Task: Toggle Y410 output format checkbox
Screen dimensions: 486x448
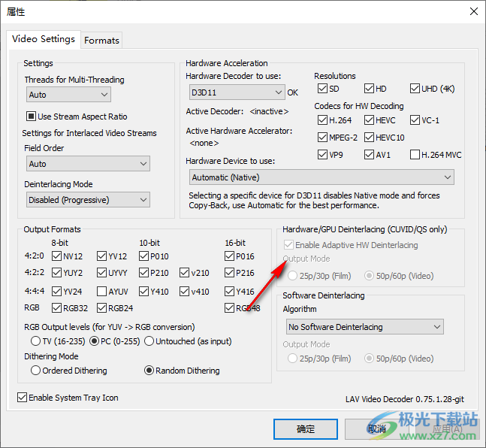Action: tap(143, 292)
